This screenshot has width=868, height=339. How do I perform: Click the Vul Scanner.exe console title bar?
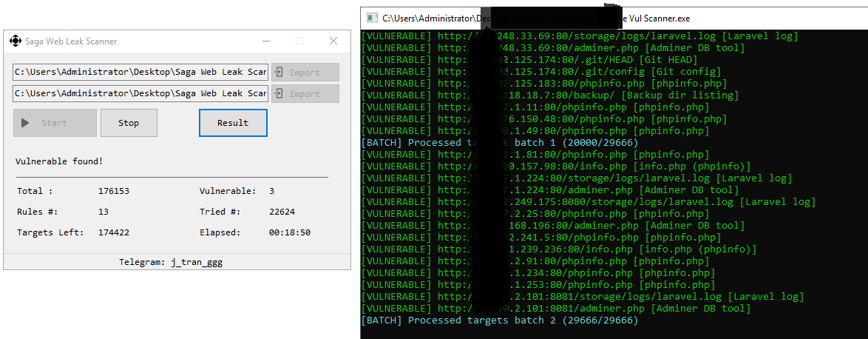(614, 19)
